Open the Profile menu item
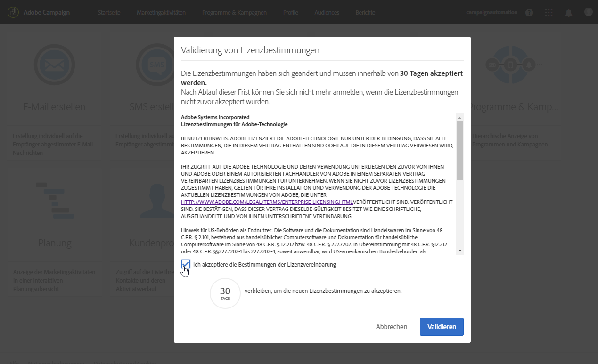 coord(291,13)
